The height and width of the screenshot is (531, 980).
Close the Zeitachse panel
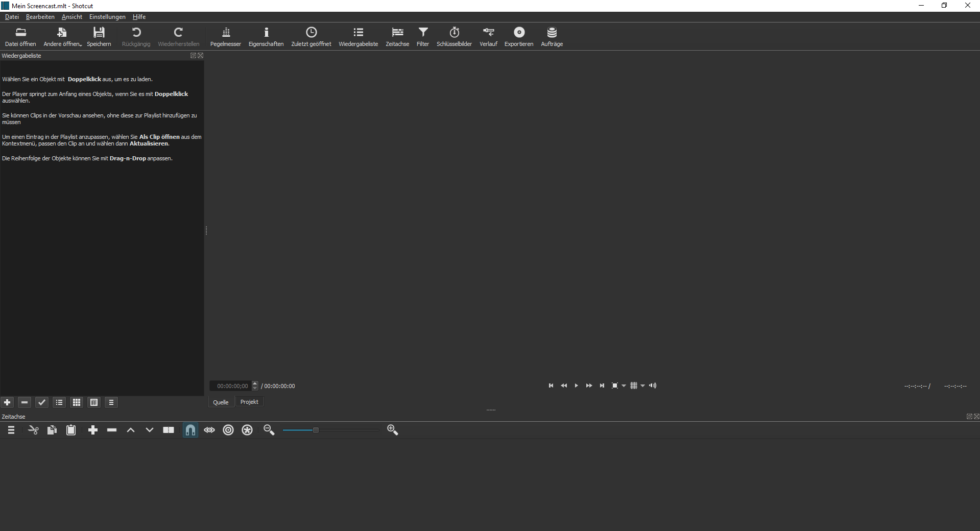[976, 417]
